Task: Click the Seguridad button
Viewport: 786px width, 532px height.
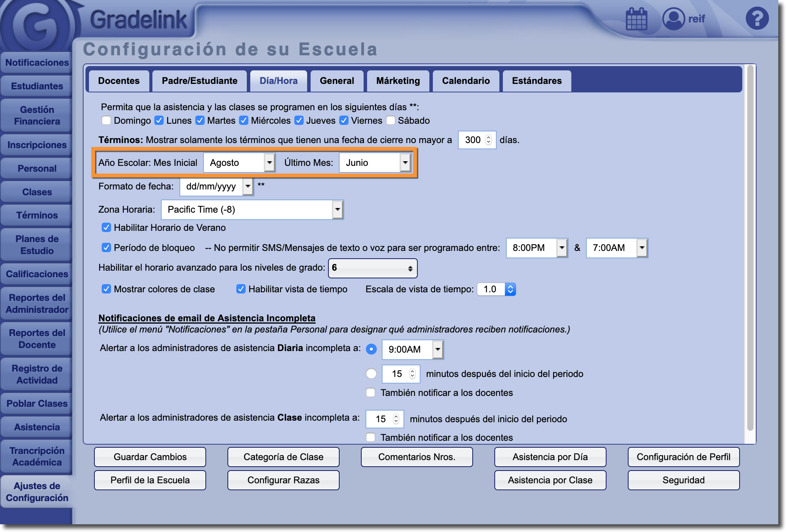Action: coord(683,480)
